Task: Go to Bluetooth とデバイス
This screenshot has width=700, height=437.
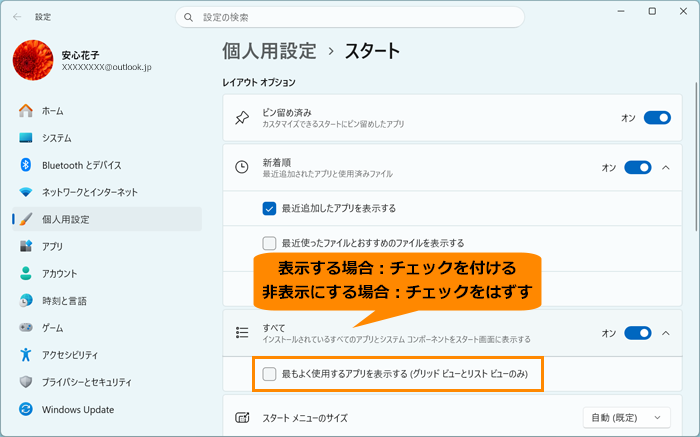Action: pyautogui.click(x=107, y=165)
